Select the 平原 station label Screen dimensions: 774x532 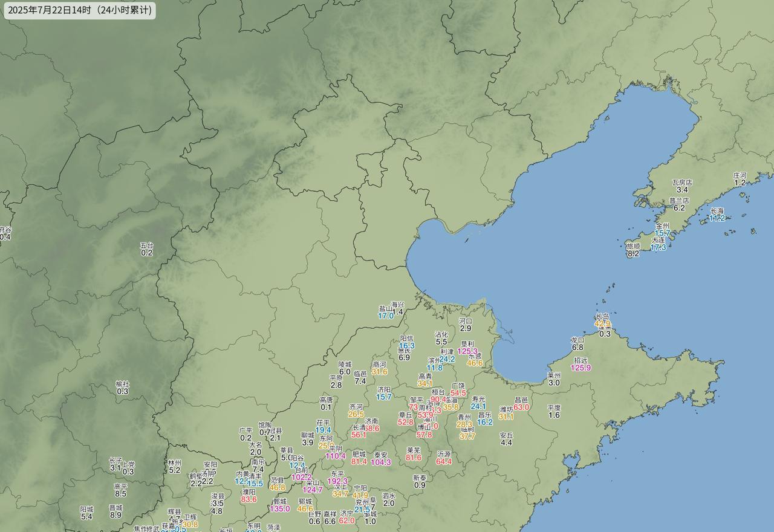(336, 378)
